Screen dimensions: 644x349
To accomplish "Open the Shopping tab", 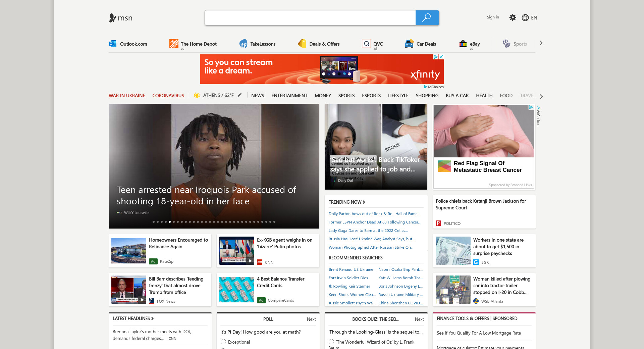I will pos(427,96).
